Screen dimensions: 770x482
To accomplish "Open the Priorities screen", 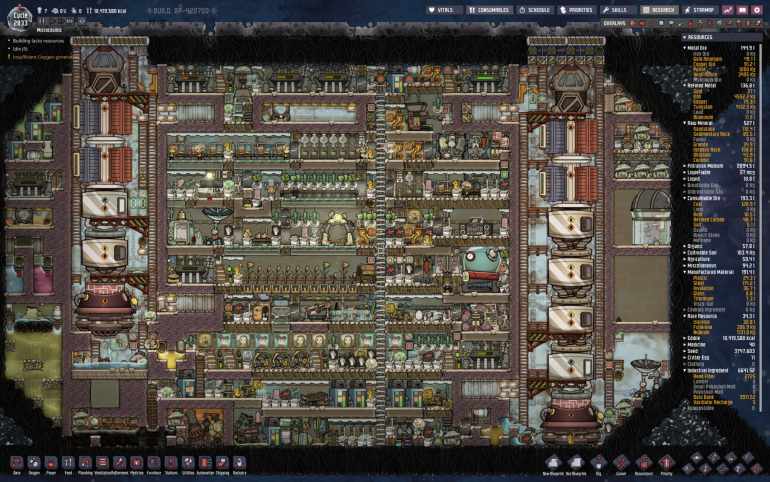I will click(x=578, y=10).
